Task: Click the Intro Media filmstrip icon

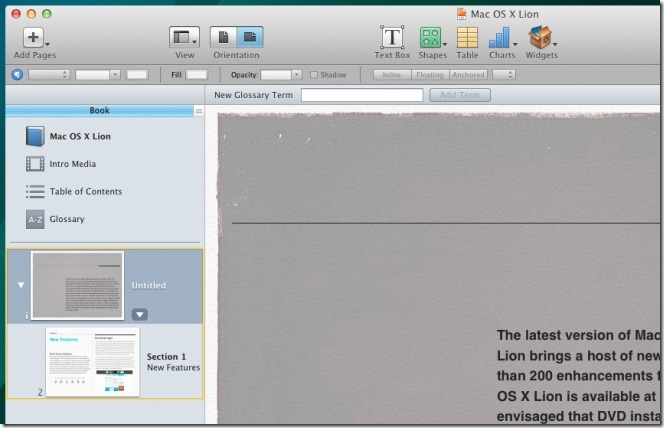Action: click(35, 164)
